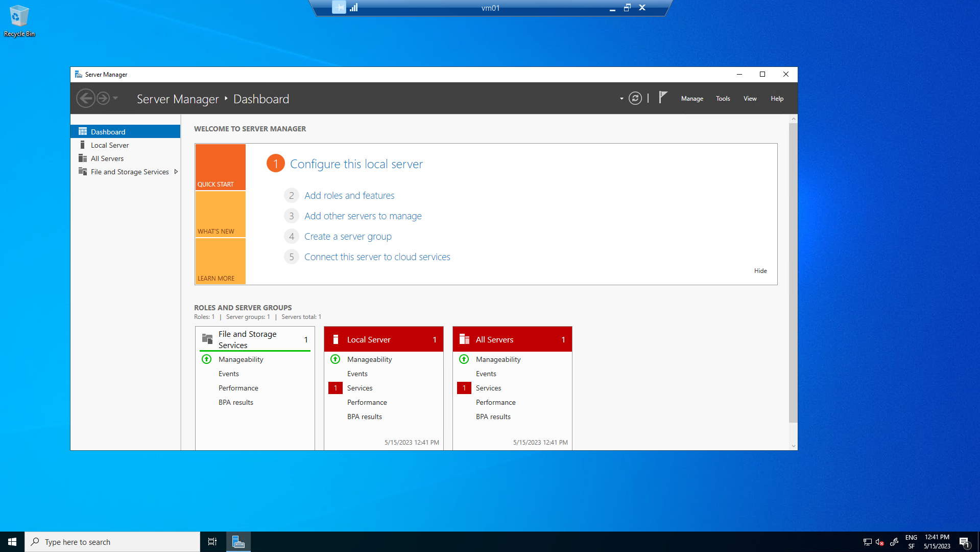Select Local Server in the navigation pane
Image resolution: width=980 pixels, height=552 pixels.
click(125, 145)
